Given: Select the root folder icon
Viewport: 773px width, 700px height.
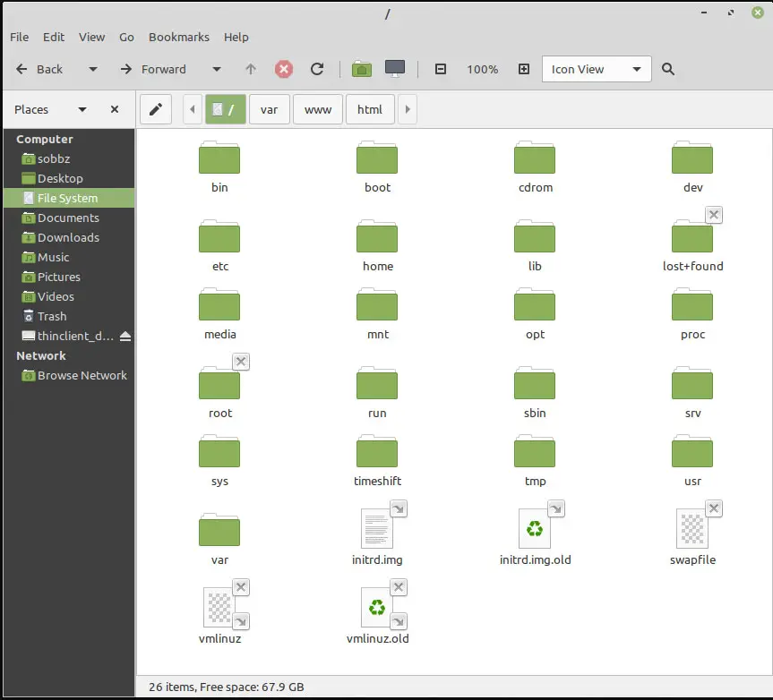Looking at the screenshot, I should click(x=219, y=383).
